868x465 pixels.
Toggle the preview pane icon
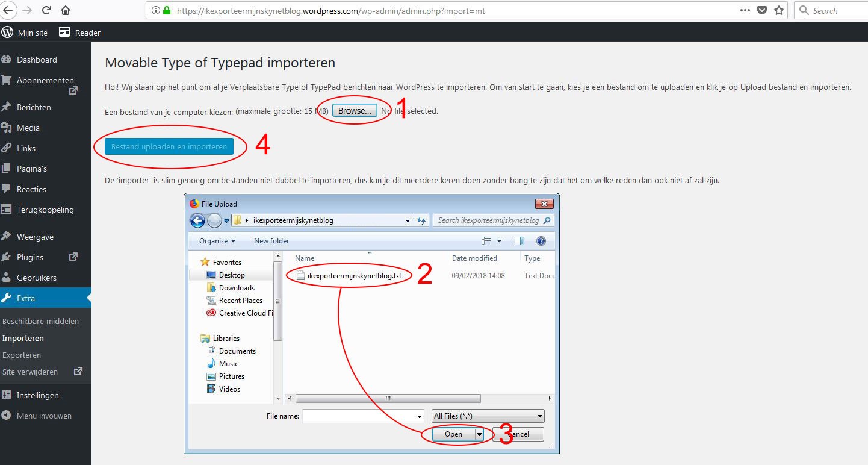519,241
